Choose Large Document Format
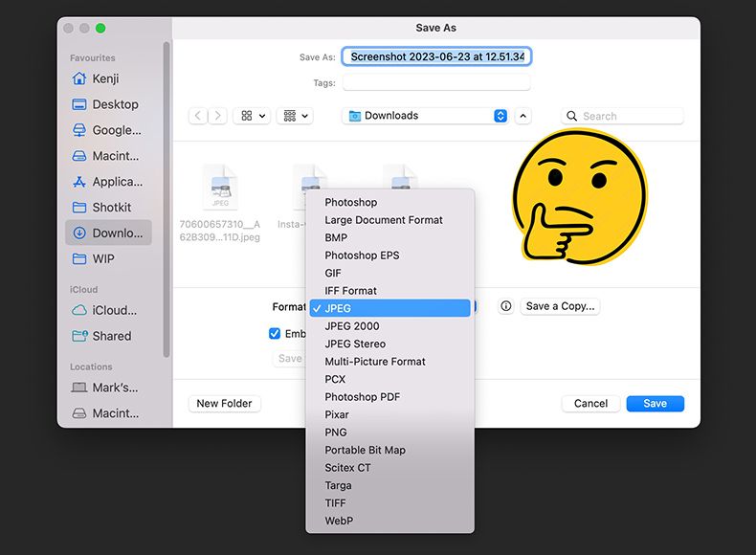The height and width of the screenshot is (555, 756). click(389, 220)
